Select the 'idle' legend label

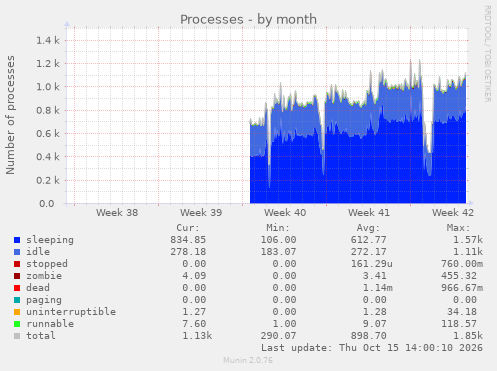point(38,252)
